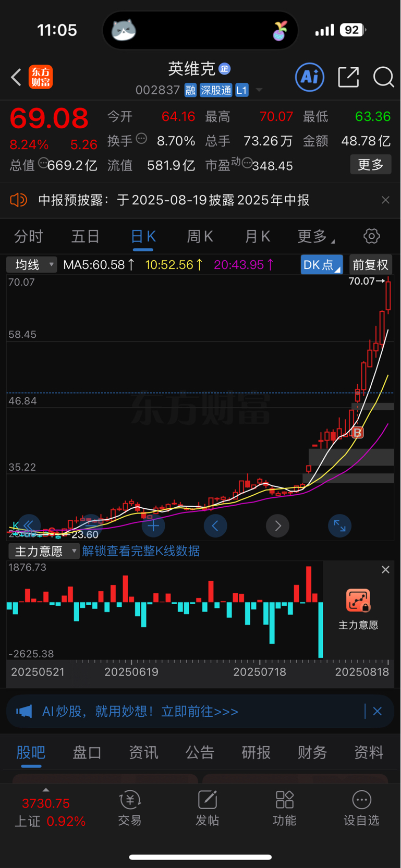Switch to 分时 chart tab
Screen dimensions: 401x868
point(28,237)
